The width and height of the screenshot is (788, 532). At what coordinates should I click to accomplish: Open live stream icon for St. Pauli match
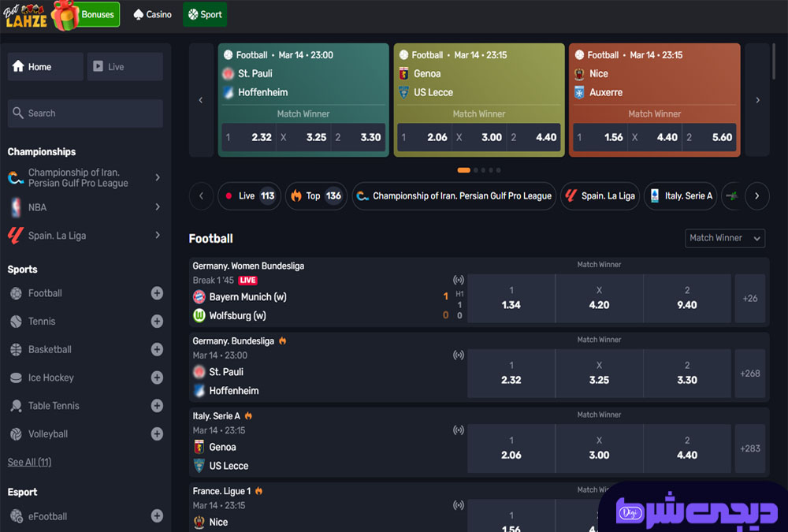click(459, 355)
